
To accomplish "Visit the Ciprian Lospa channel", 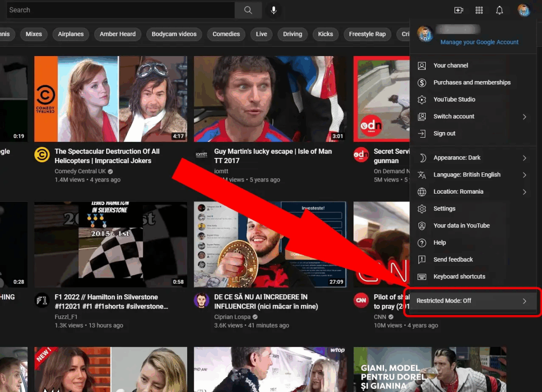I will pyautogui.click(x=233, y=316).
